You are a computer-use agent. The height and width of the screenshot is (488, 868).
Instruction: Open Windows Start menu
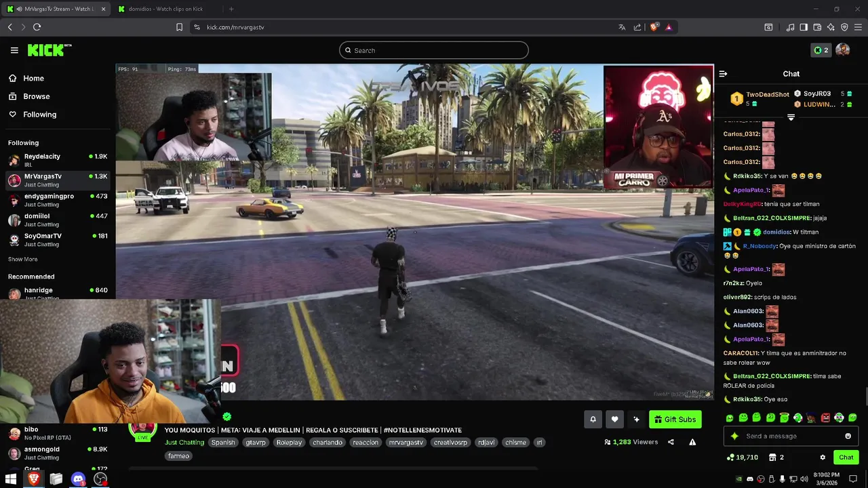[x=11, y=479]
